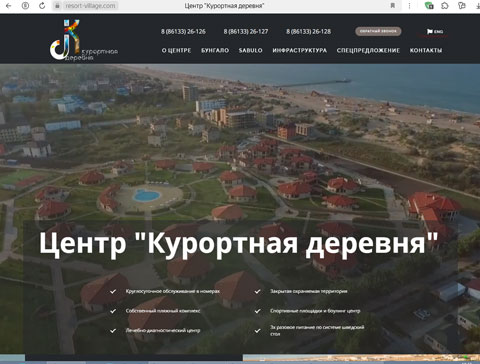Open the extensions puzzle icon
The height and width of the screenshot is (364, 480).
coord(445,6)
